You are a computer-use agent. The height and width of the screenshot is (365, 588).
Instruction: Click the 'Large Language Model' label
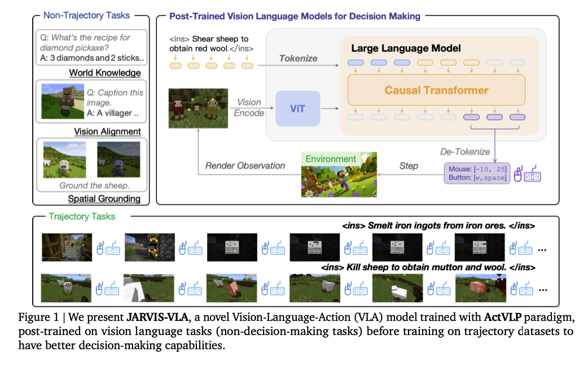(406, 49)
